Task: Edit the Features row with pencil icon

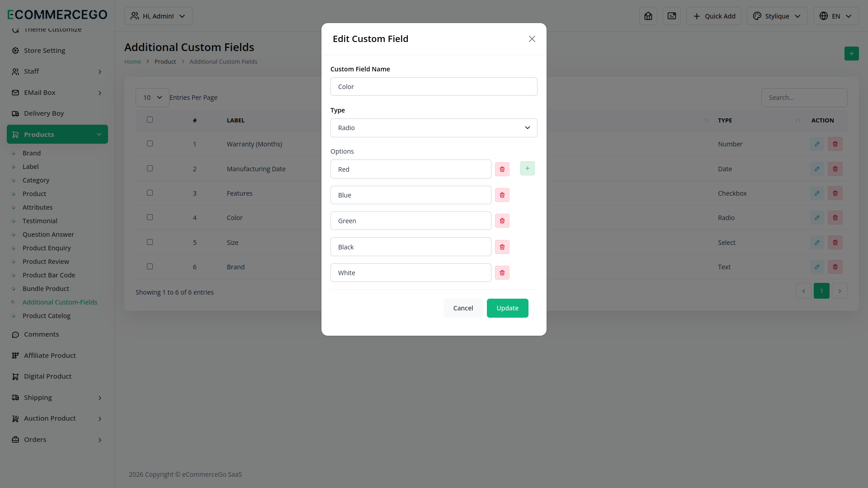Action: [816, 193]
